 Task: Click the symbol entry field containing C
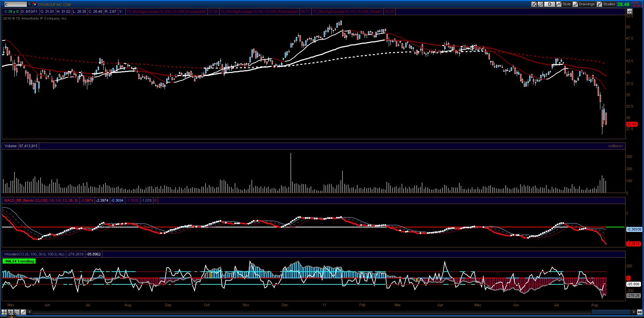(16, 4)
